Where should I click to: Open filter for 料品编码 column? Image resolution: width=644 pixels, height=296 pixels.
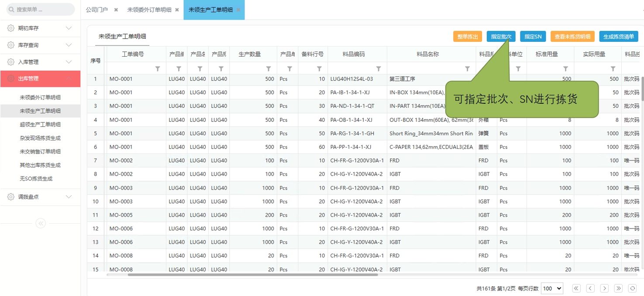(379, 69)
